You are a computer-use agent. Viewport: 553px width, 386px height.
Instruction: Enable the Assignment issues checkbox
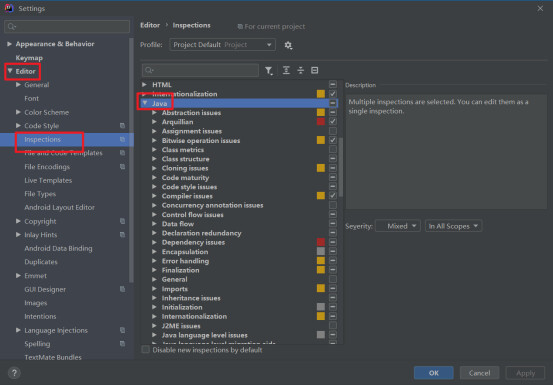pos(333,131)
